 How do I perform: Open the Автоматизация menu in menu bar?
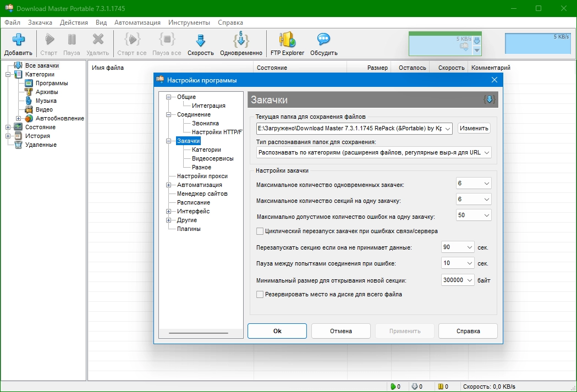click(x=138, y=23)
